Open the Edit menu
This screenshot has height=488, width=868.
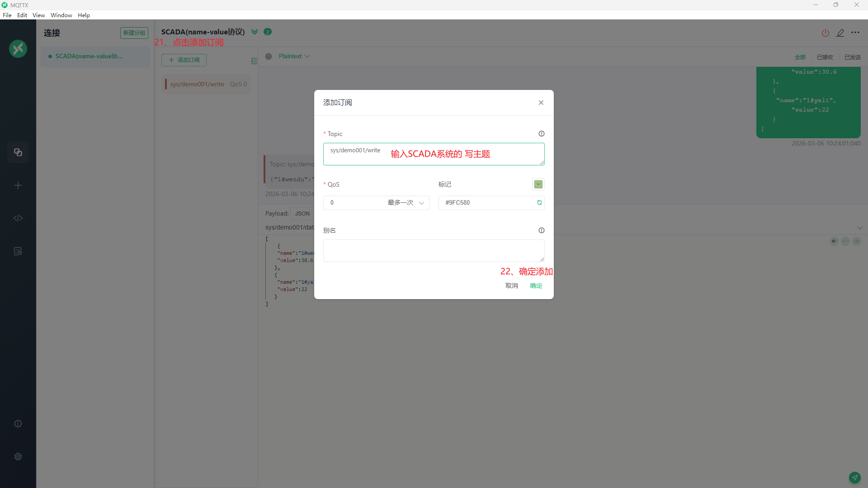tap(22, 15)
